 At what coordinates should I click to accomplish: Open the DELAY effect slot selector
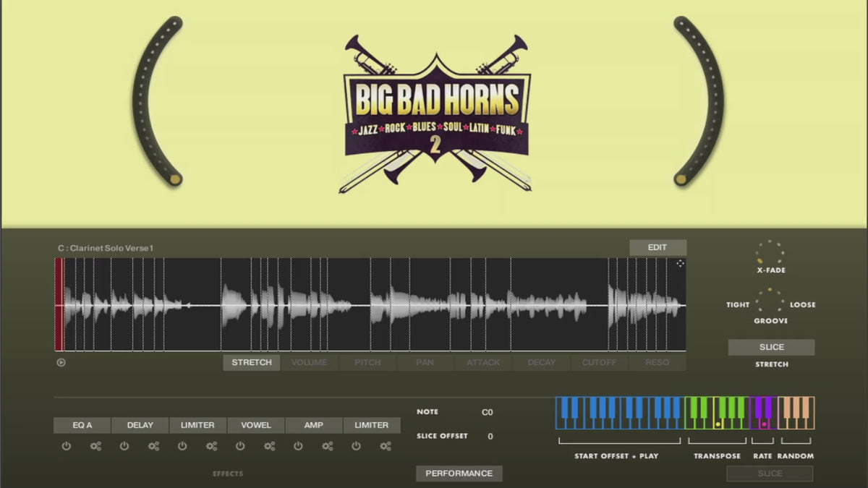tap(140, 425)
